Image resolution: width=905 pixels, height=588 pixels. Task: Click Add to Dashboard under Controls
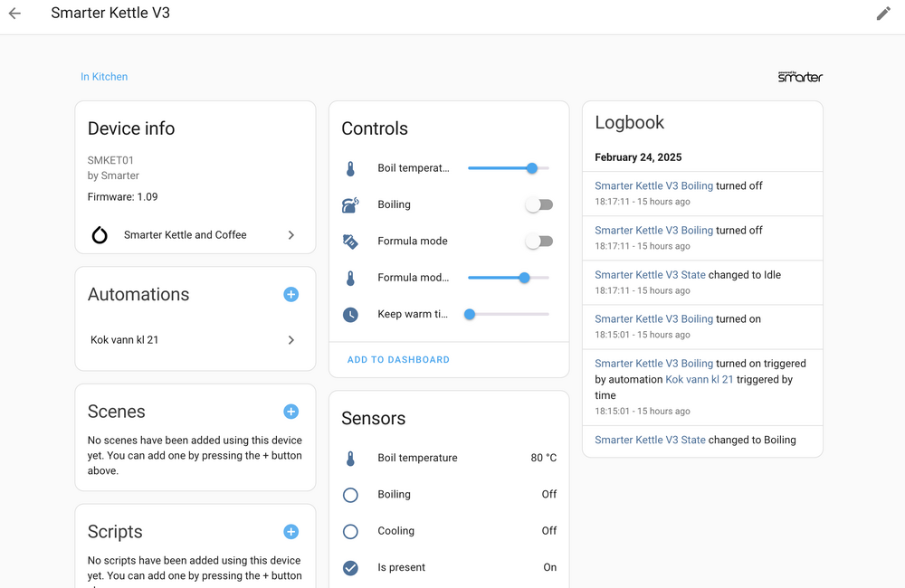(x=398, y=360)
